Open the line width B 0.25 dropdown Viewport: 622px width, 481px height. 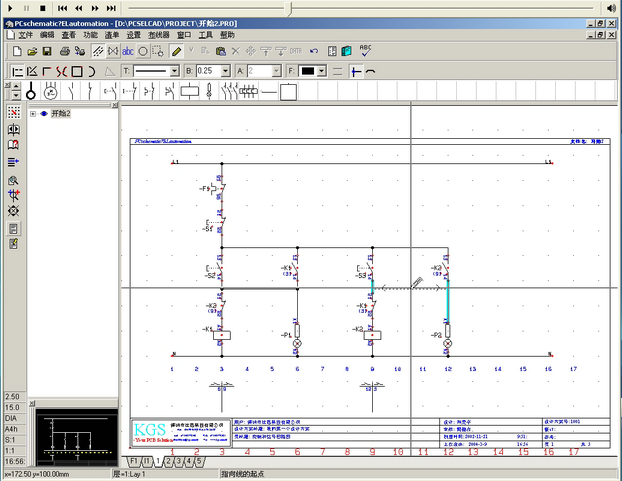click(224, 71)
